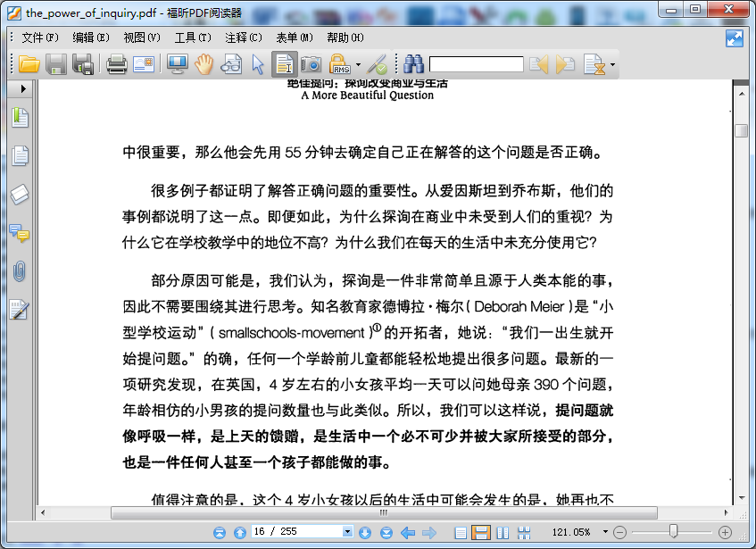
Task: Click the page number field 16 / 255
Action: 296,531
